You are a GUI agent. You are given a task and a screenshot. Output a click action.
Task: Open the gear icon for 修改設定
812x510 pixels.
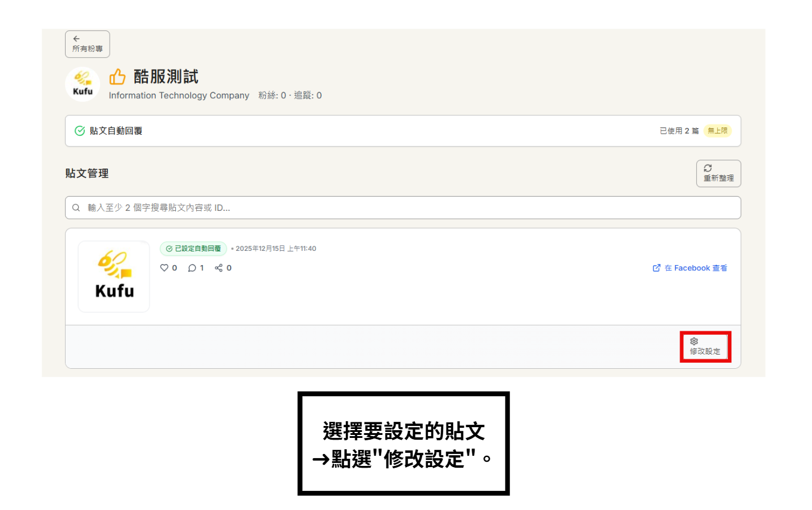(694, 341)
